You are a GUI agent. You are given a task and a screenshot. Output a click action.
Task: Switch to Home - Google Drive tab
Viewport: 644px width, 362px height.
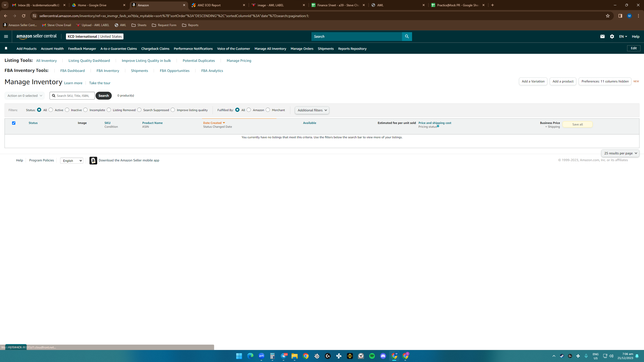coord(99,5)
